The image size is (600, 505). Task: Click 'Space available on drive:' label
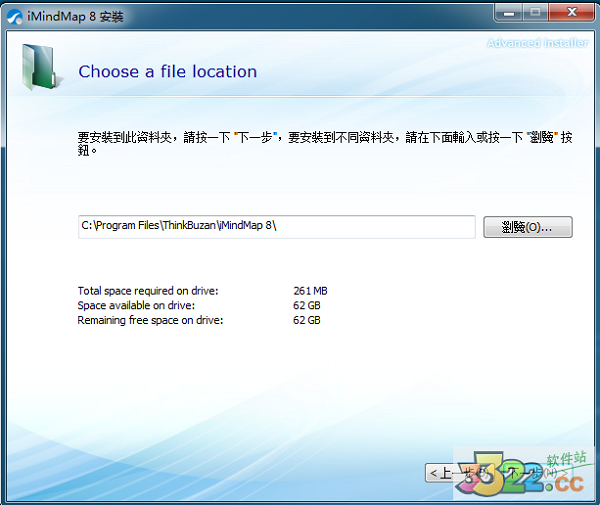[x=136, y=305]
